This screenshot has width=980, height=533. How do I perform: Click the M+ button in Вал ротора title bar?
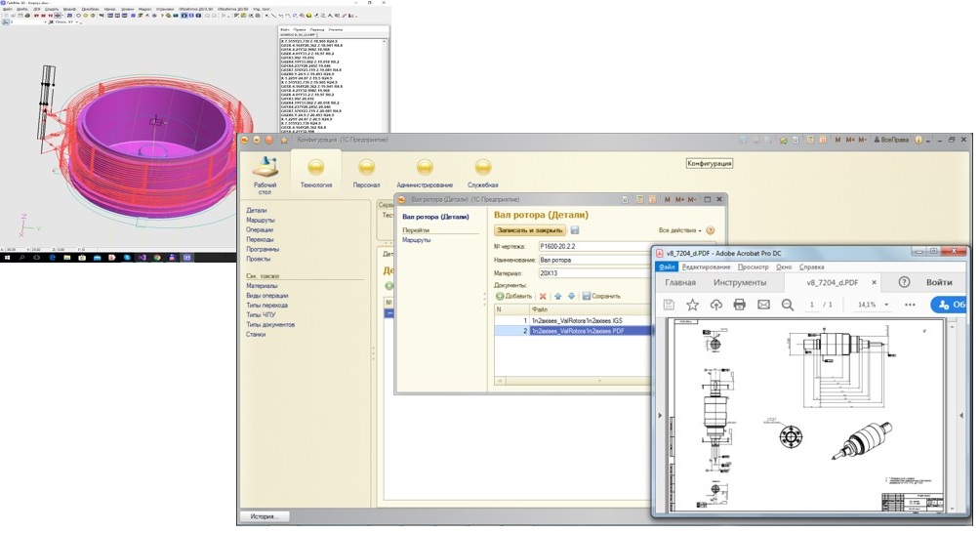coord(679,199)
